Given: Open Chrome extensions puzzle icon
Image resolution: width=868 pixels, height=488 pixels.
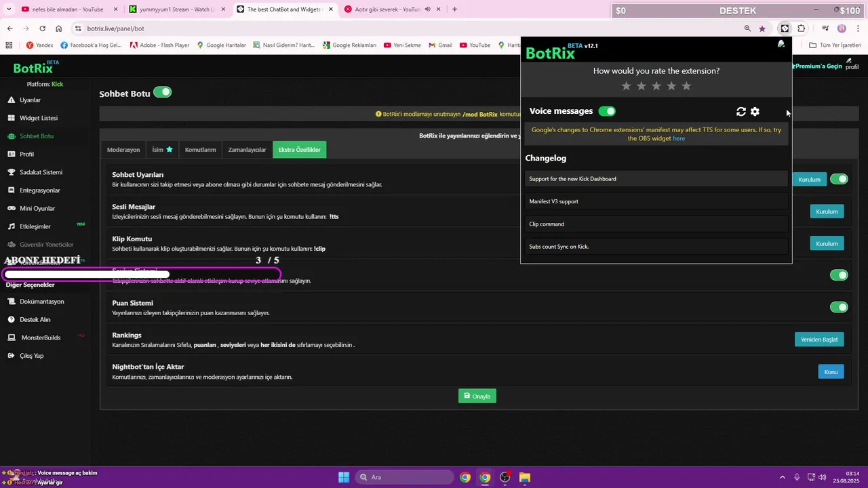Looking at the screenshot, I should 802,28.
